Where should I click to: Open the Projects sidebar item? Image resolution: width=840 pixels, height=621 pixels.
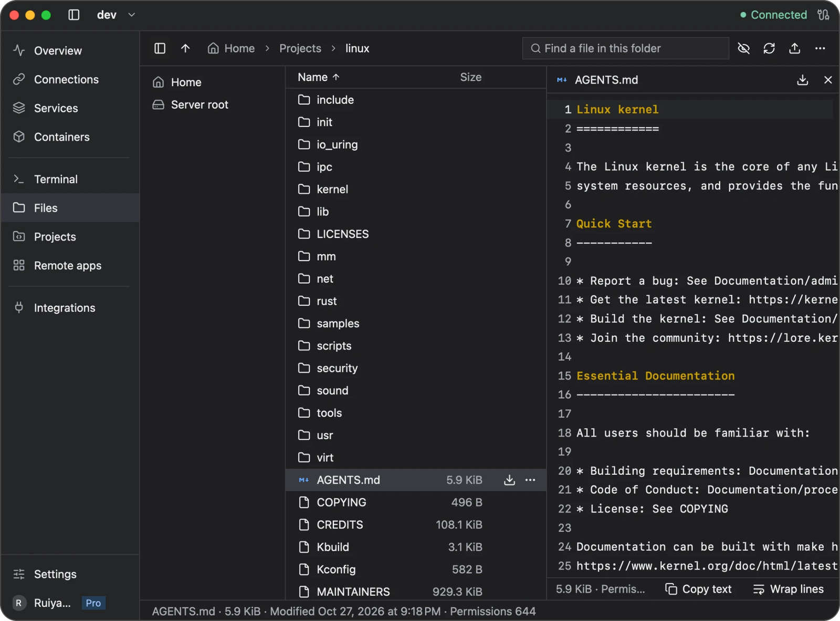pos(70,236)
